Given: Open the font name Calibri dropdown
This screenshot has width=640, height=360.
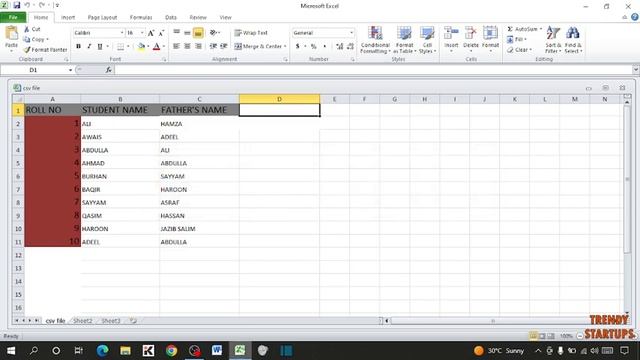Looking at the screenshot, I should pos(122,33).
